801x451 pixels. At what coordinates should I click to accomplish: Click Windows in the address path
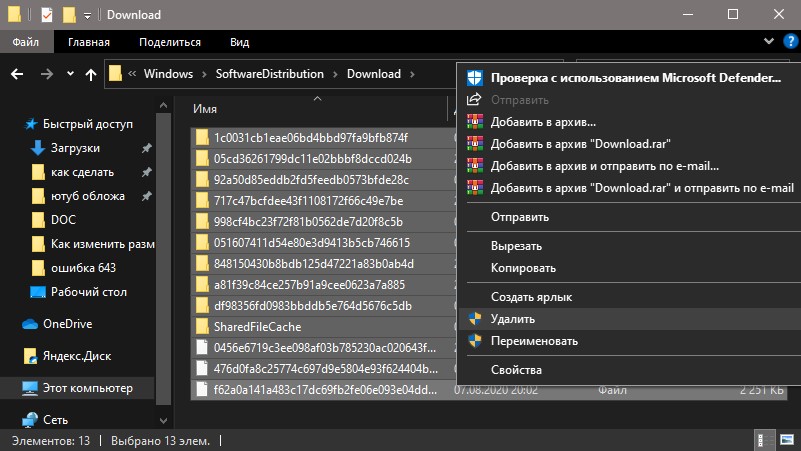168,74
